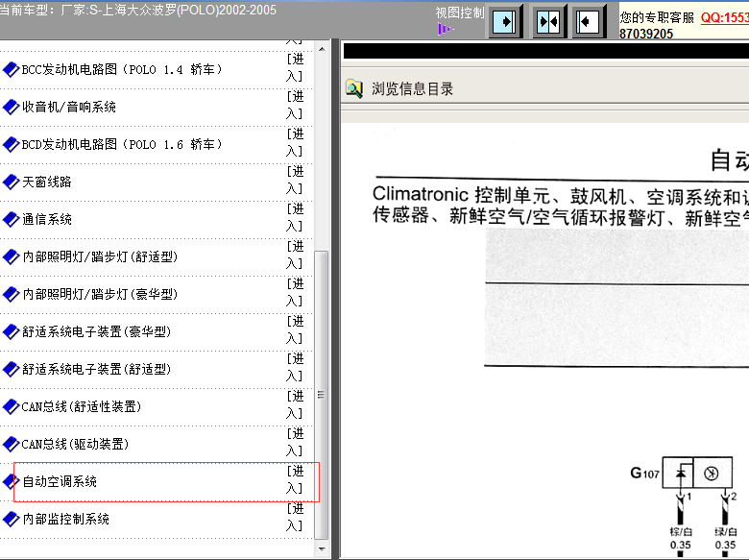Open [进入] for BCC发动机电路图

295,67
